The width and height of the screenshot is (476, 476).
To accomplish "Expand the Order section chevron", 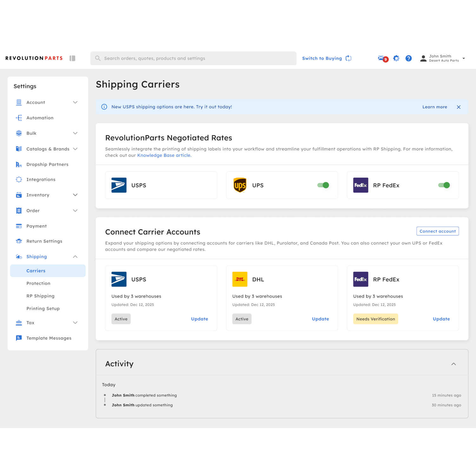I will pyautogui.click(x=75, y=211).
